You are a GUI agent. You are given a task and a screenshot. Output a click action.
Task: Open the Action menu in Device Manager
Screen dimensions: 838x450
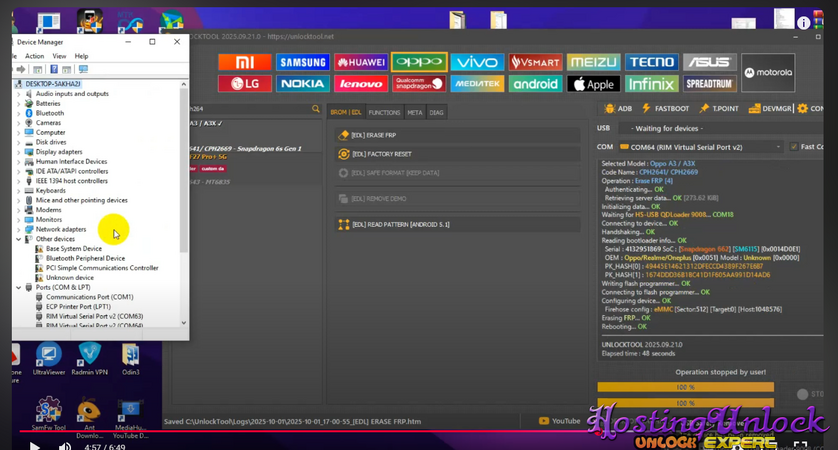click(x=33, y=56)
